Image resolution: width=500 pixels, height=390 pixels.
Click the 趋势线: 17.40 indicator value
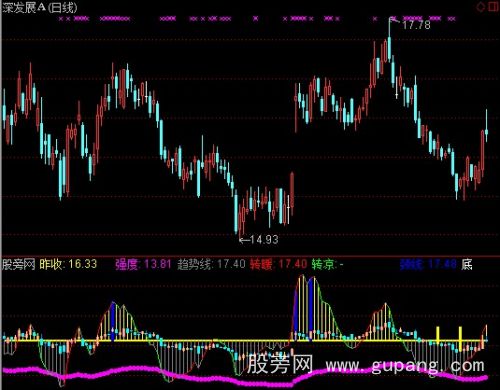pyautogui.click(x=211, y=264)
